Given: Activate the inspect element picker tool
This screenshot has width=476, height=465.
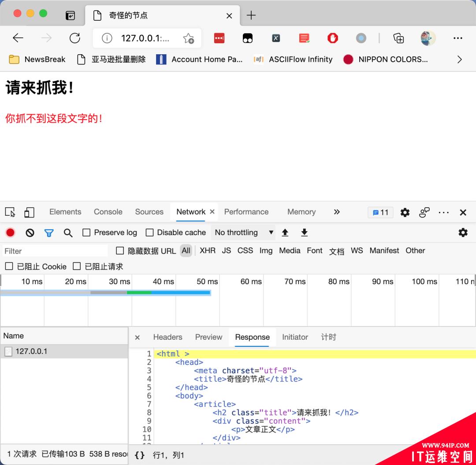Looking at the screenshot, I should pos(10,212).
